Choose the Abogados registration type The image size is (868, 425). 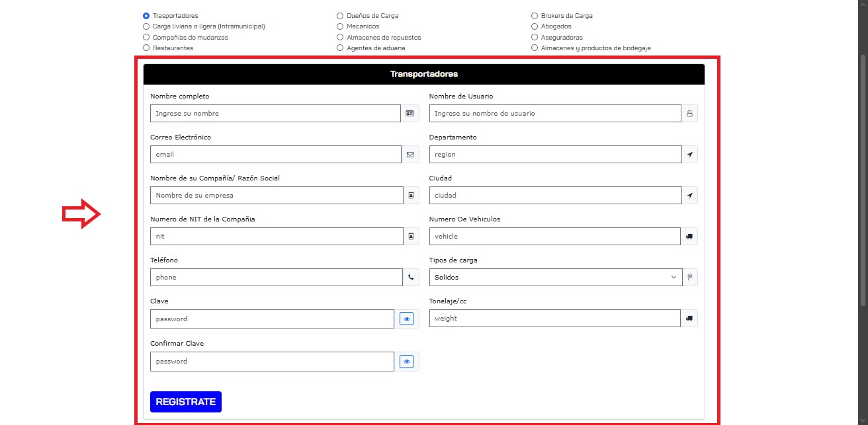534,26
